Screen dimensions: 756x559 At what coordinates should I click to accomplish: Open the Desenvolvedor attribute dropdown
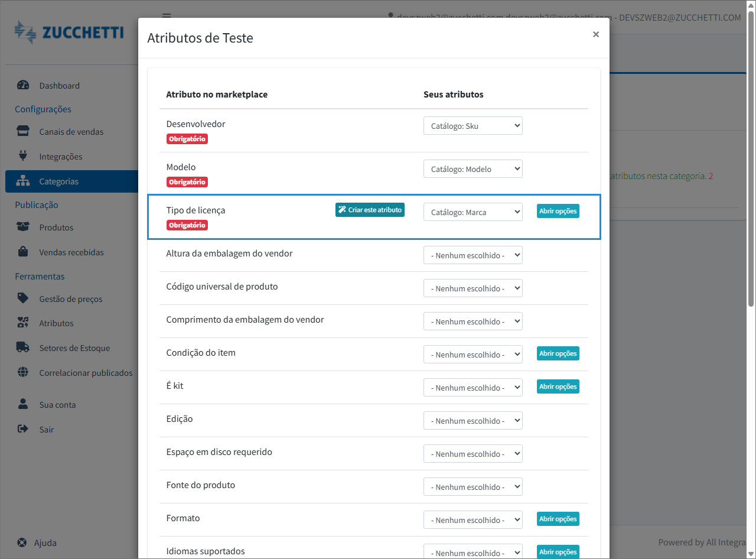coord(472,126)
